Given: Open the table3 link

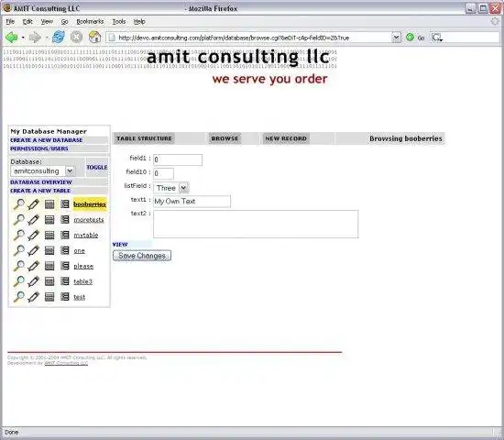Looking at the screenshot, I should coord(82,281).
